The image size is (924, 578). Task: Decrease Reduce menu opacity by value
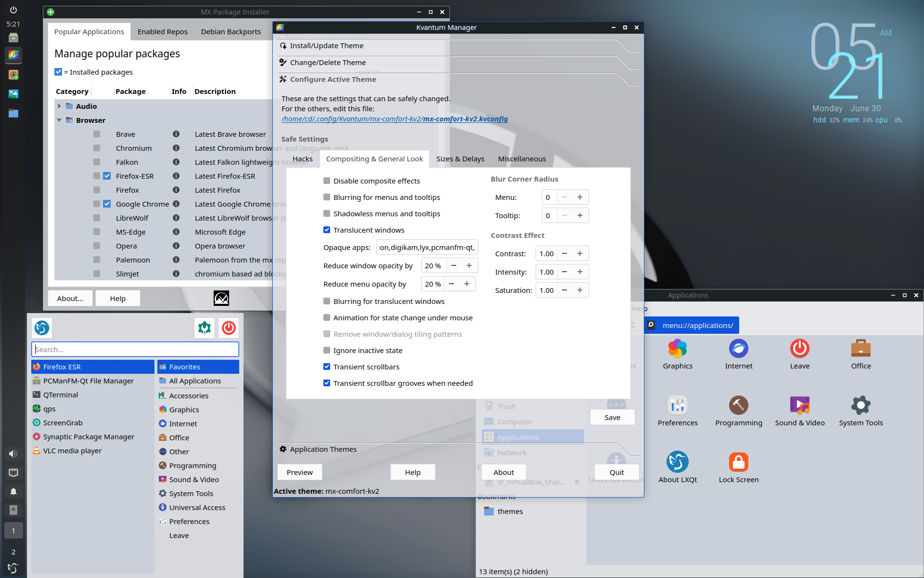pyautogui.click(x=451, y=284)
